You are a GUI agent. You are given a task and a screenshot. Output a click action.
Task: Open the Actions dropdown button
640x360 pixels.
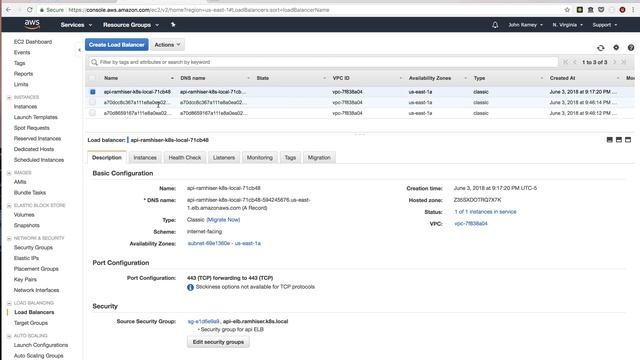coord(167,44)
